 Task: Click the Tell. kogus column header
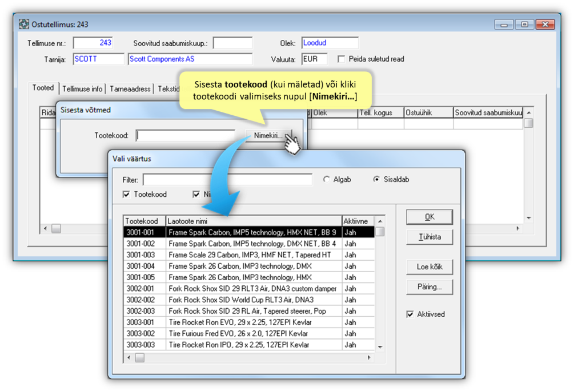[x=381, y=112]
